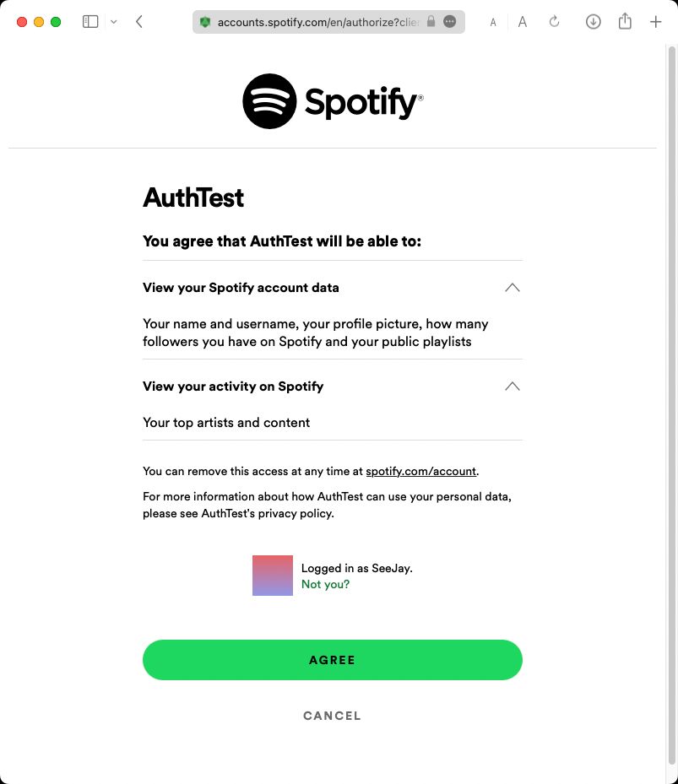Screen dimensions: 678x784
Task: Click the Not you? link
Action: tap(326, 584)
